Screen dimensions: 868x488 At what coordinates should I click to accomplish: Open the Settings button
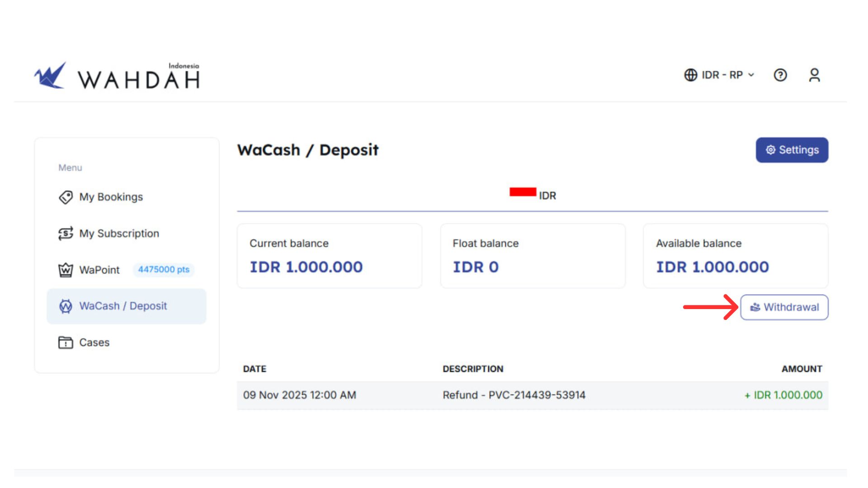point(792,150)
